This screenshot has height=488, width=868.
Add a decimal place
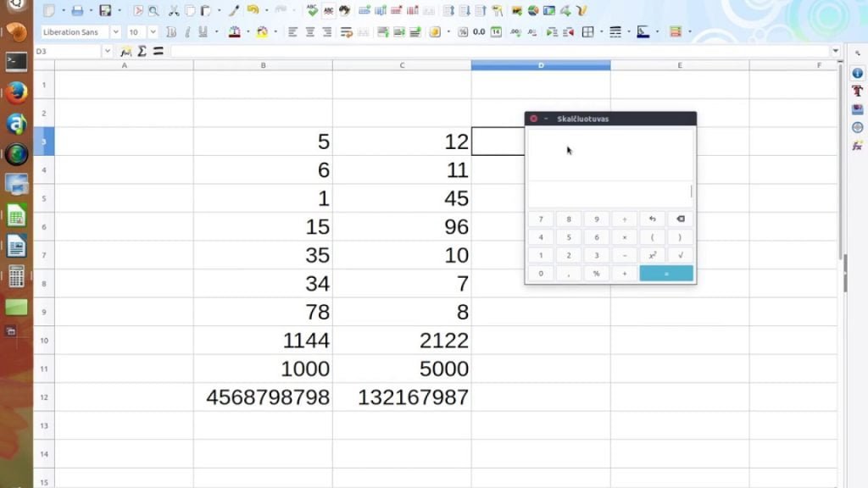click(516, 32)
